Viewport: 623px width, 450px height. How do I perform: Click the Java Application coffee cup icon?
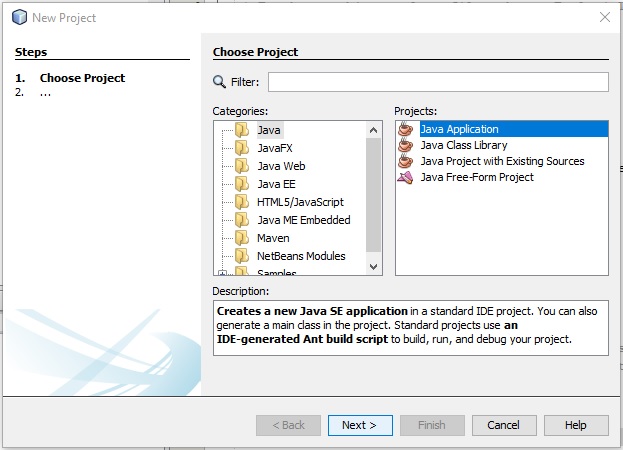point(406,129)
